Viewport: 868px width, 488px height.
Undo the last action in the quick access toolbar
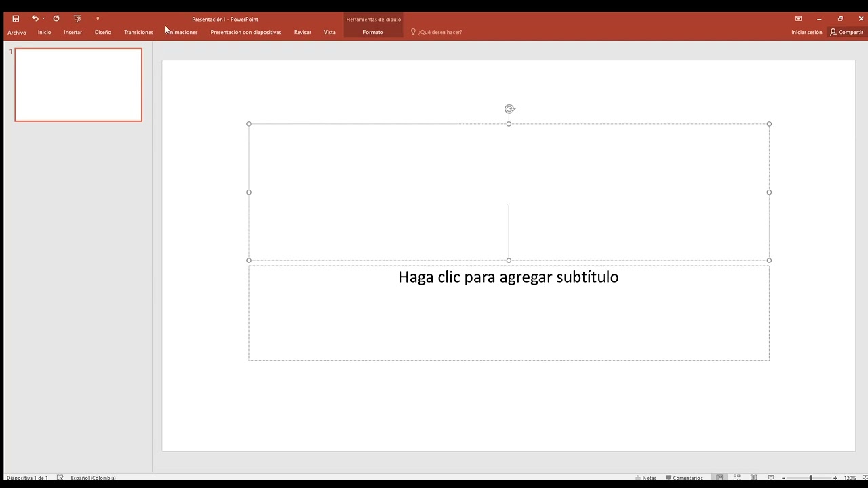click(35, 19)
